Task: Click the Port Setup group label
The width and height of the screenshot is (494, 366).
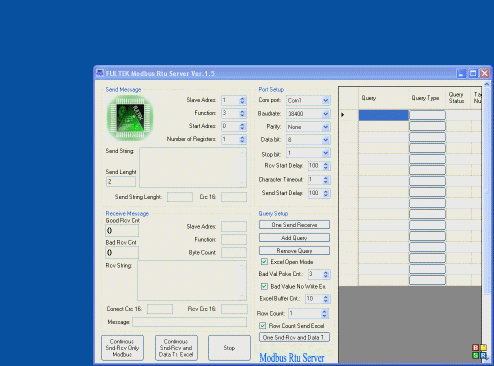Action: click(271, 90)
